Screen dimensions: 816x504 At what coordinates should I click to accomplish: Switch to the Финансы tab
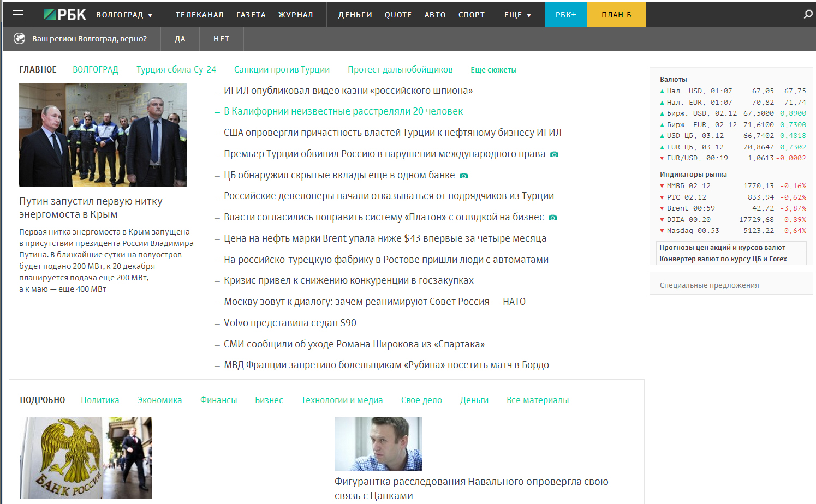tap(218, 400)
